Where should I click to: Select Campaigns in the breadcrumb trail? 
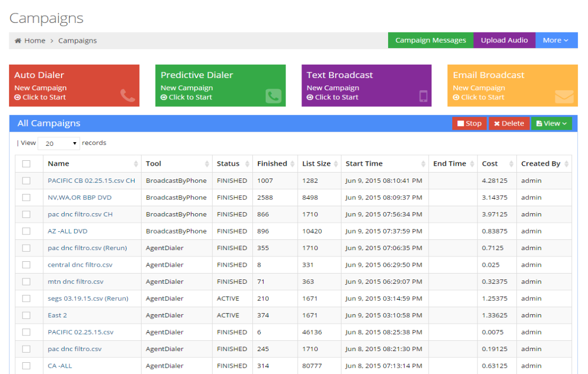coord(79,40)
